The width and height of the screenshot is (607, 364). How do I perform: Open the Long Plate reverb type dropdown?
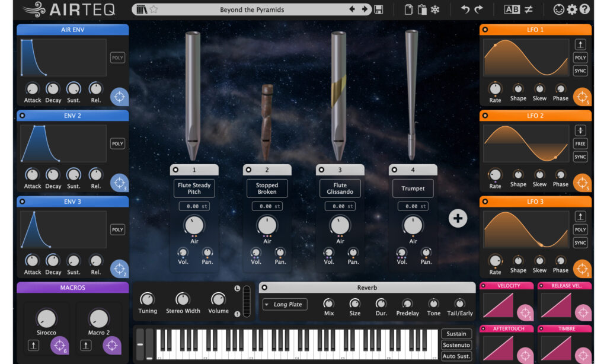coord(285,304)
